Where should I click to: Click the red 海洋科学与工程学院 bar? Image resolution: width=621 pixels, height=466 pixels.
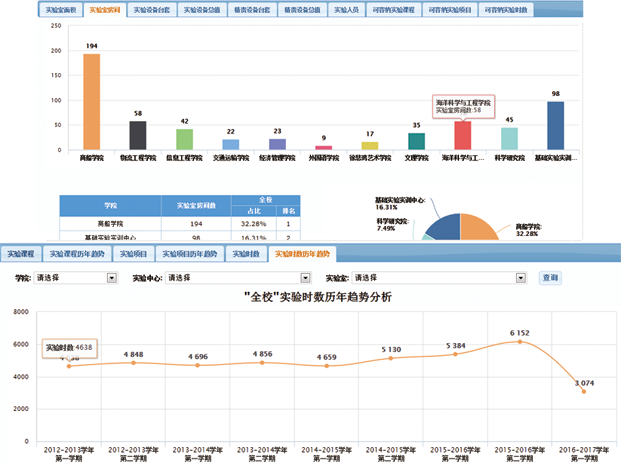point(462,135)
